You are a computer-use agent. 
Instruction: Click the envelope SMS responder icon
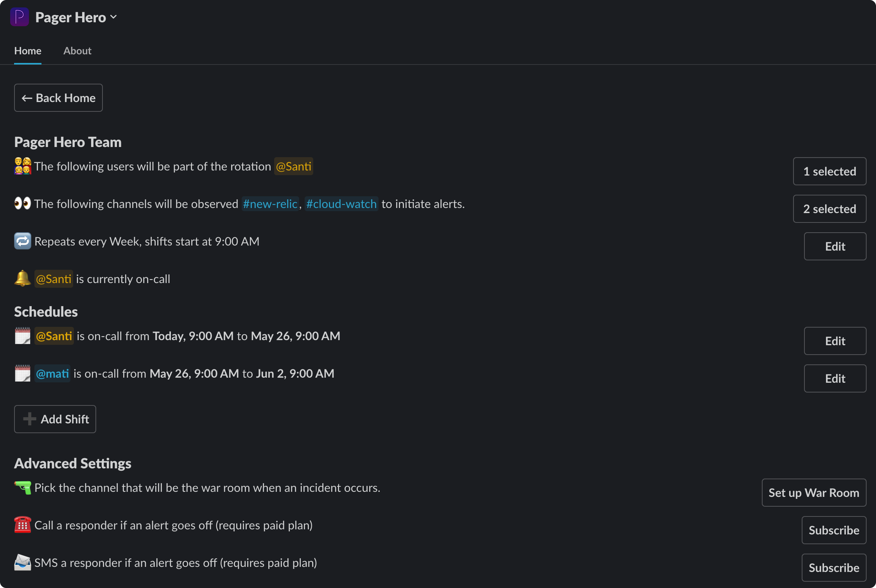click(x=23, y=563)
